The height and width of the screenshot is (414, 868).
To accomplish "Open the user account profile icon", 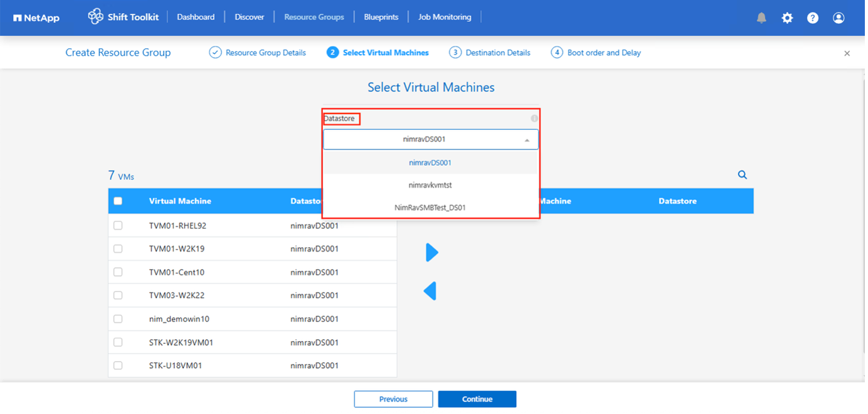I will click(x=839, y=18).
